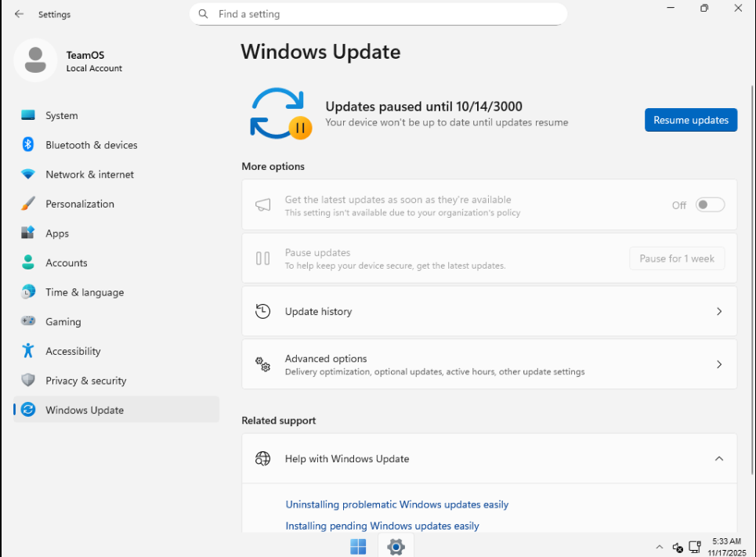
Task: Click the Update history clock icon
Action: point(262,311)
